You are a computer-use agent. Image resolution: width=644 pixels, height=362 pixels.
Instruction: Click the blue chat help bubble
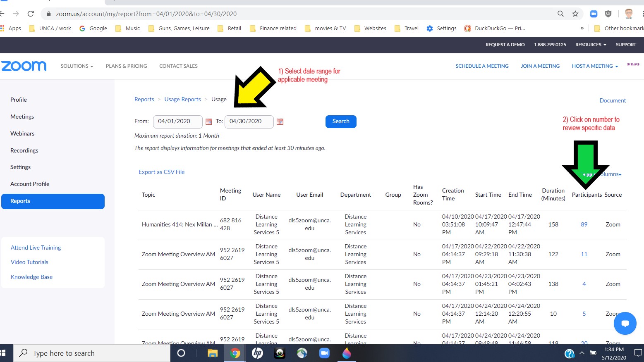625,323
